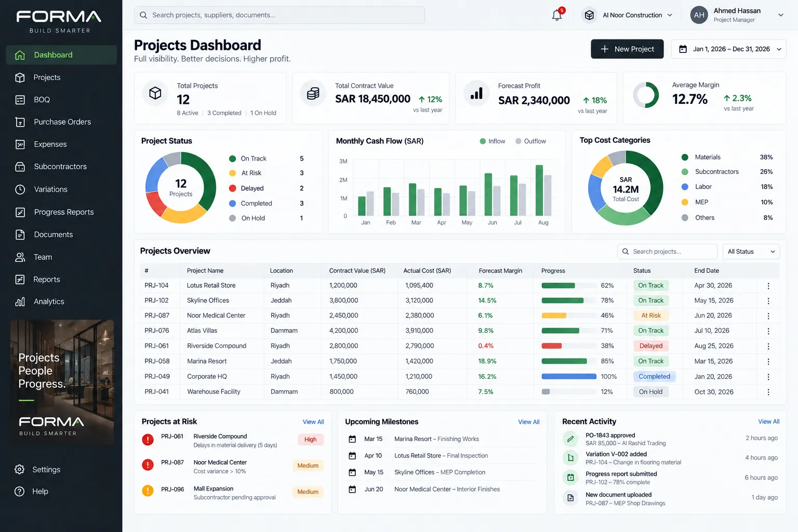This screenshot has height=532, width=798.
Task: Click the Forecast Profit bar chart icon
Action: 476,94
